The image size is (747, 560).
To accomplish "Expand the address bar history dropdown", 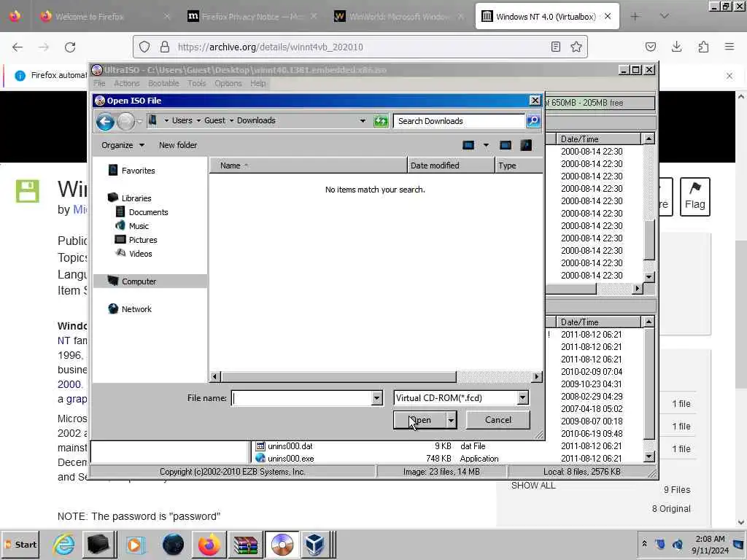I will [363, 121].
